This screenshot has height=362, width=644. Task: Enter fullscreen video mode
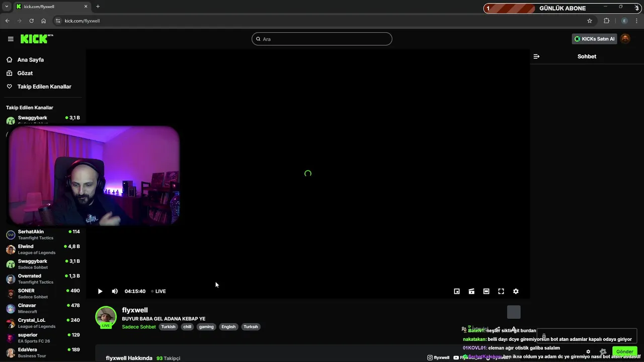coord(501,291)
